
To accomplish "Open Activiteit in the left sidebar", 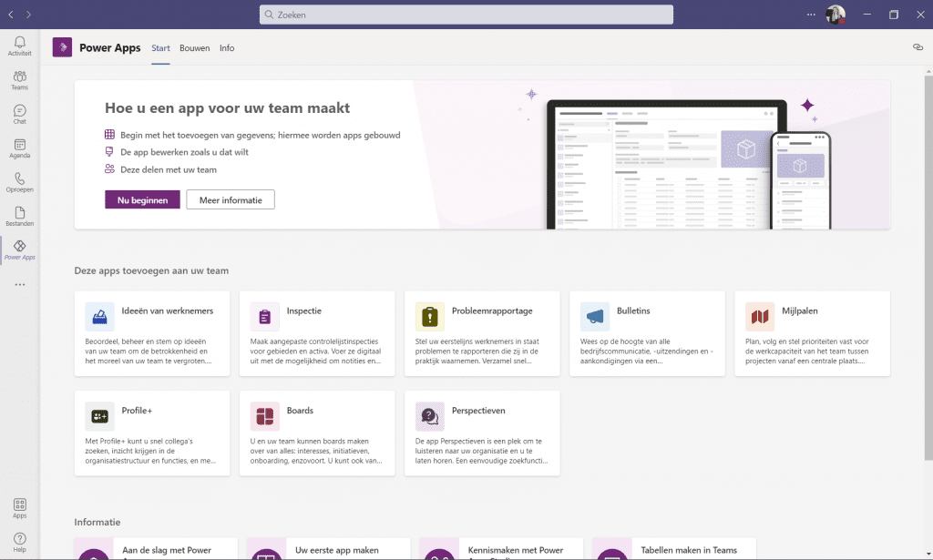I will [x=19, y=46].
